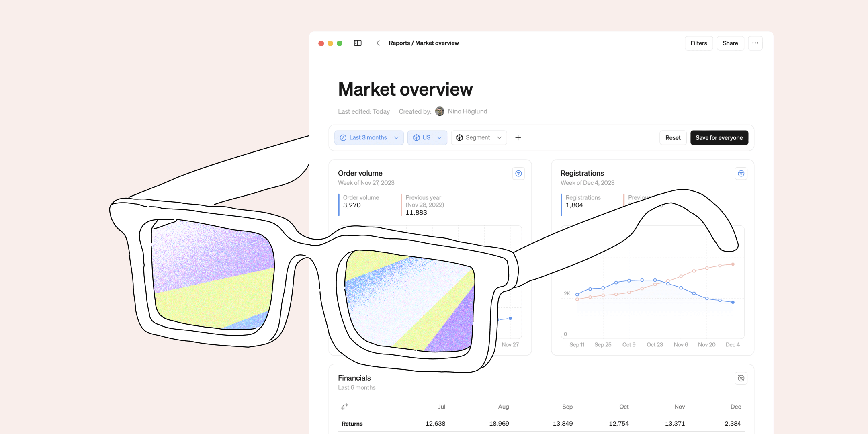868x434 pixels.
Task: Click the Order volume card filter icon
Action: coord(518,174)
